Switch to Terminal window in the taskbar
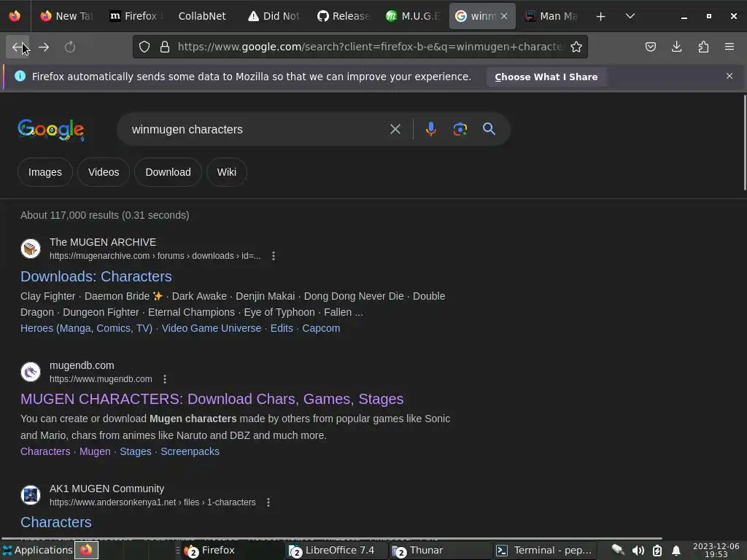The image size is (747, 560). [x=543, y=550]
